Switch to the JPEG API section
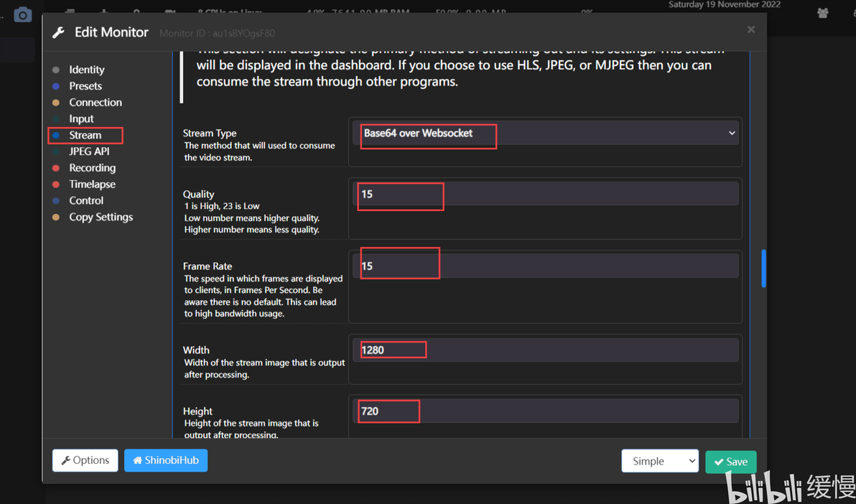The width and height of the screenshot is (856, 504). [89, 151]
